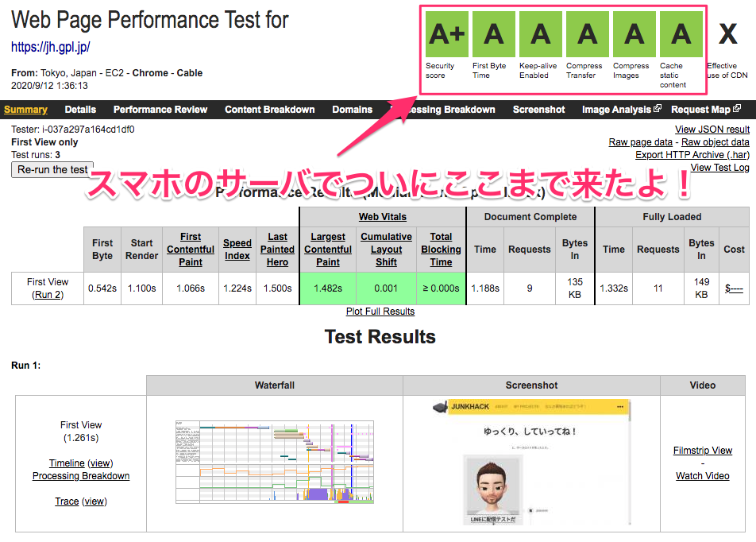Open the Request Map external tab
The width and height of the screenshot is (756, 542).
(705, 110)
